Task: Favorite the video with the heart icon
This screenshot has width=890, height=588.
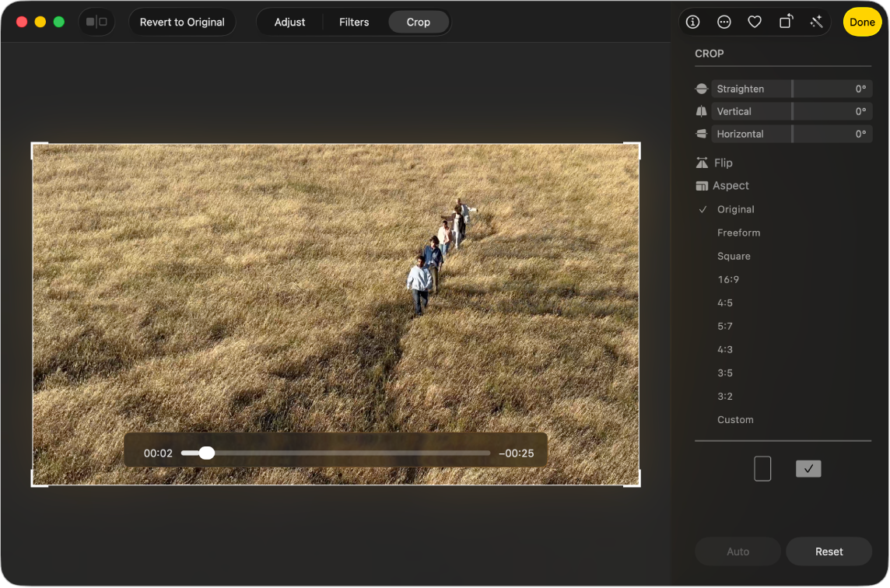Action: pos(754,22)
